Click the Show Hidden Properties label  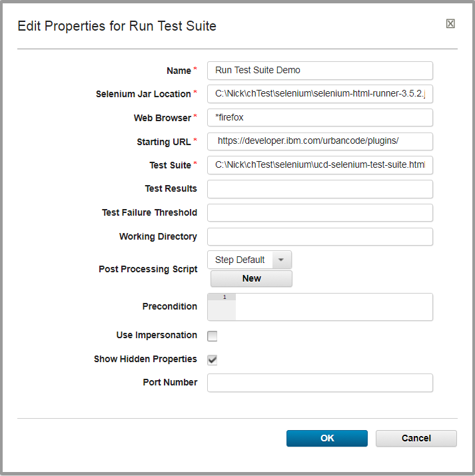point(145,359)
